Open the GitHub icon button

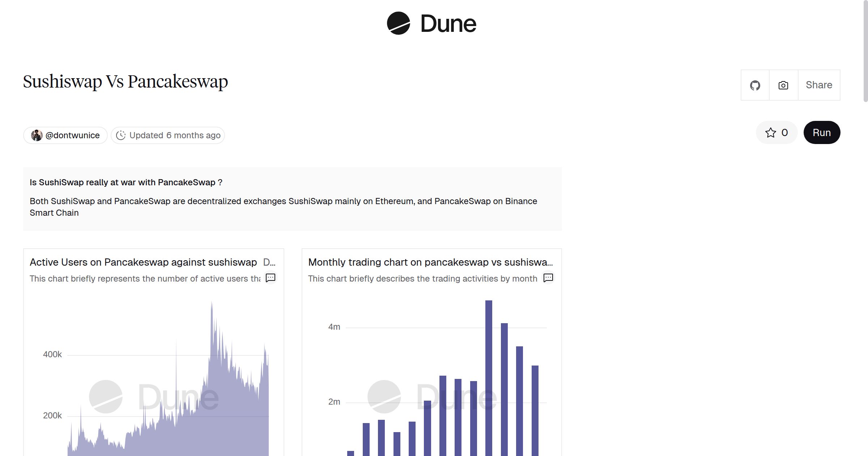click(755, 85)
